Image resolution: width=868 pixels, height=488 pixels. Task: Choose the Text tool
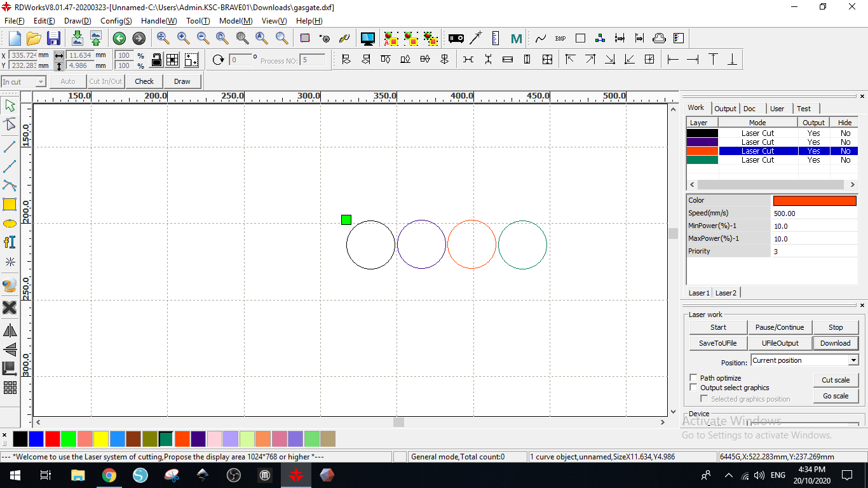[x=10, y=242]
